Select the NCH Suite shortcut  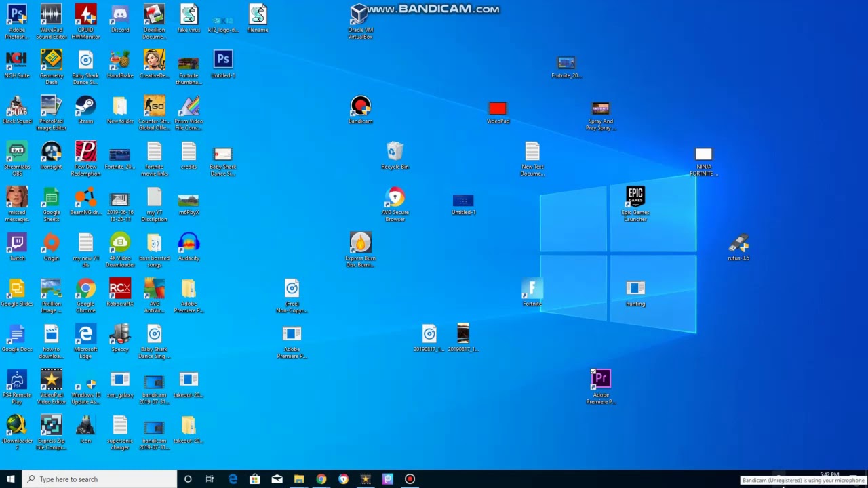pyautogui.click(x=17, y=64)
